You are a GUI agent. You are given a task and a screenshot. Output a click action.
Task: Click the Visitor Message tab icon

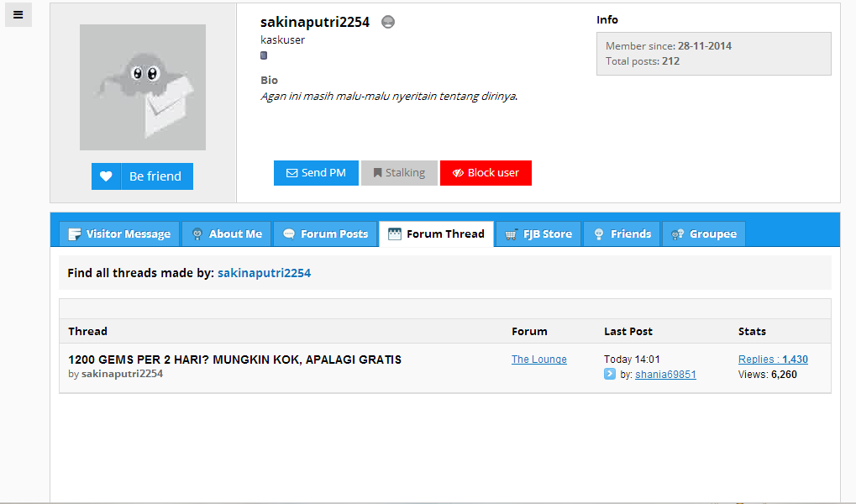tap(74, 234)
